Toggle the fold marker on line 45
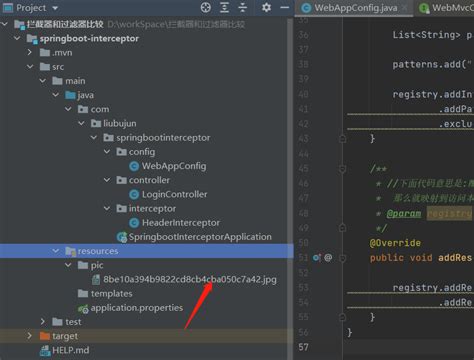This screenshot has height=360, width=474. pyautogui.click(x=342, y=169)
